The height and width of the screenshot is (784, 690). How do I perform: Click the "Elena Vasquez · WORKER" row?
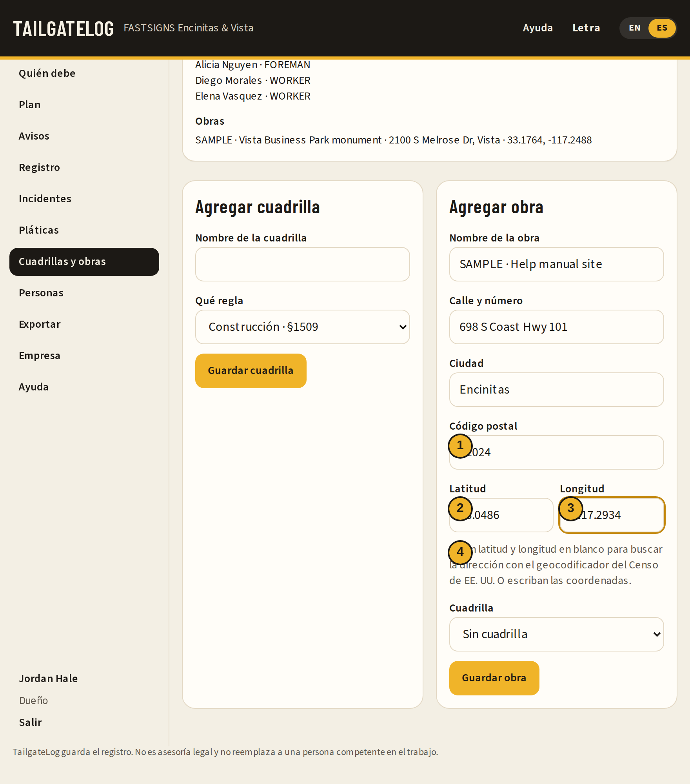[253, 96]
